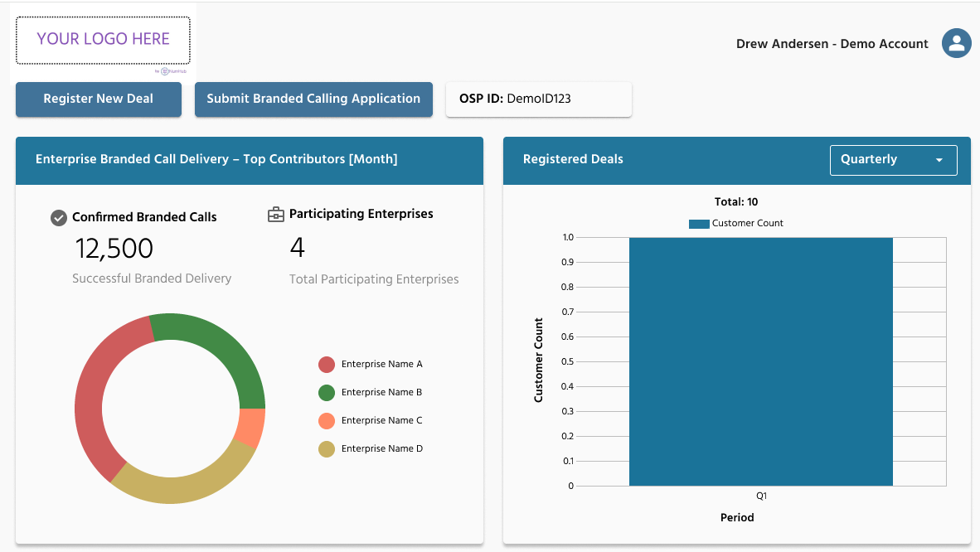Screen dimensions: 980x552
Task: Click the dropdown arrow next to Quarterly
Action: (939, 160)
